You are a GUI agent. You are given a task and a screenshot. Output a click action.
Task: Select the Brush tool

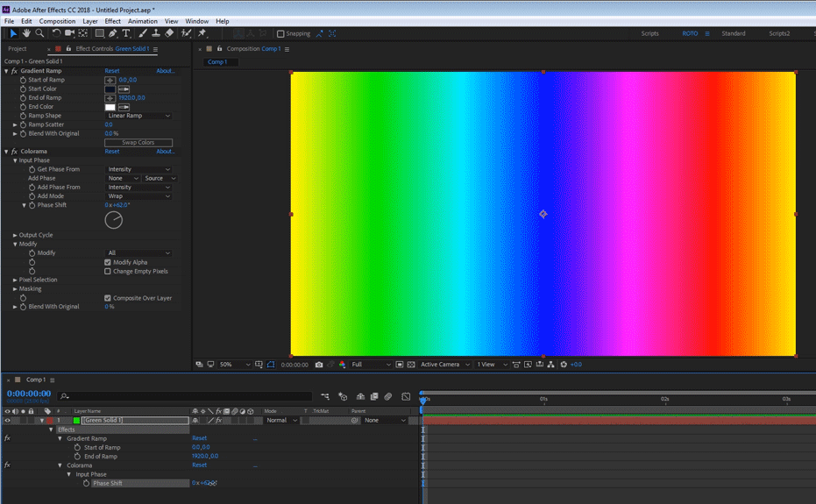click(x=142, y=33)
